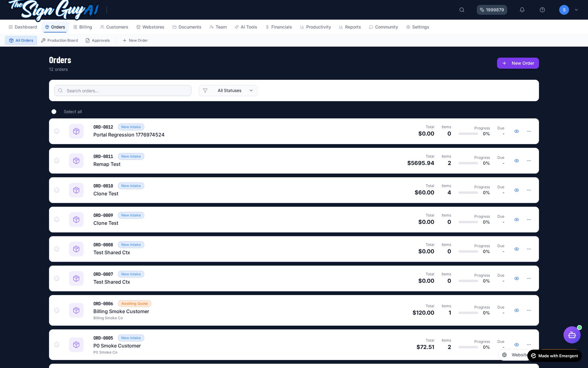This screenshot has height=368, width=588.
Task: Select order ORD-0006 checkbox
Action: [57, 310]
